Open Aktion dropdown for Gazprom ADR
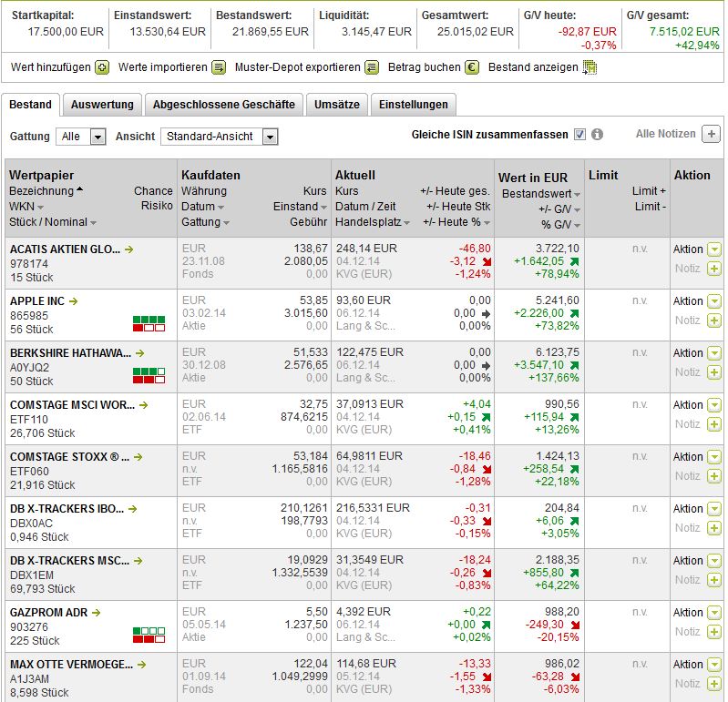This screenshot has width=728, height=702. pyautogui.click(x=714, y=613)
